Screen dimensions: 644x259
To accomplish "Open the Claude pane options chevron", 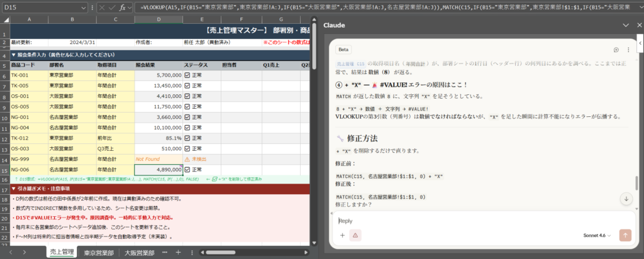I will point(626,25).
